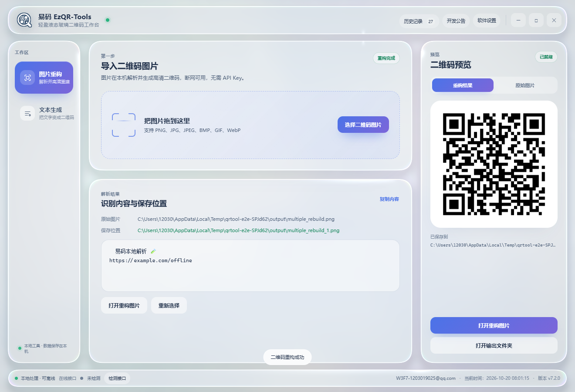Screen dimensions: 575x392
Task: Click the 选择二维码图片 button
Action: tap(363, 125)
